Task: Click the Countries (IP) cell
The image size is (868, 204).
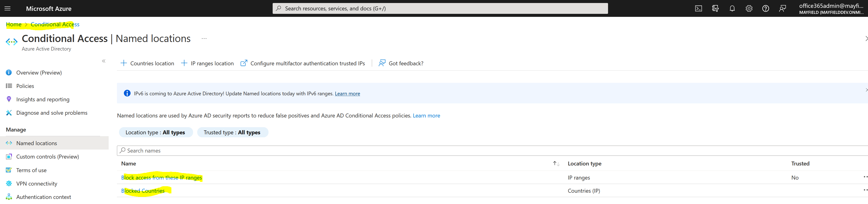Action: click(x=584, y=191)
